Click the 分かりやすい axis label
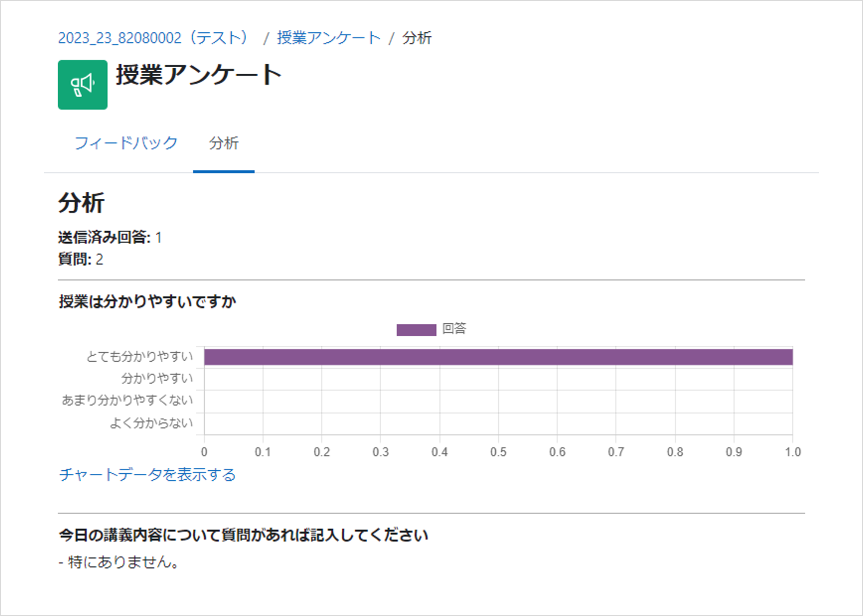This screenshot has width=863, height=616. pos(157,378)
